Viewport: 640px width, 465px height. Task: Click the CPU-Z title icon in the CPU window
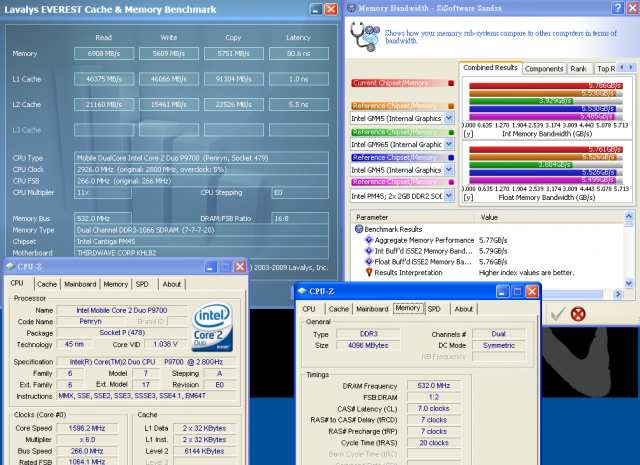[10, 266]
